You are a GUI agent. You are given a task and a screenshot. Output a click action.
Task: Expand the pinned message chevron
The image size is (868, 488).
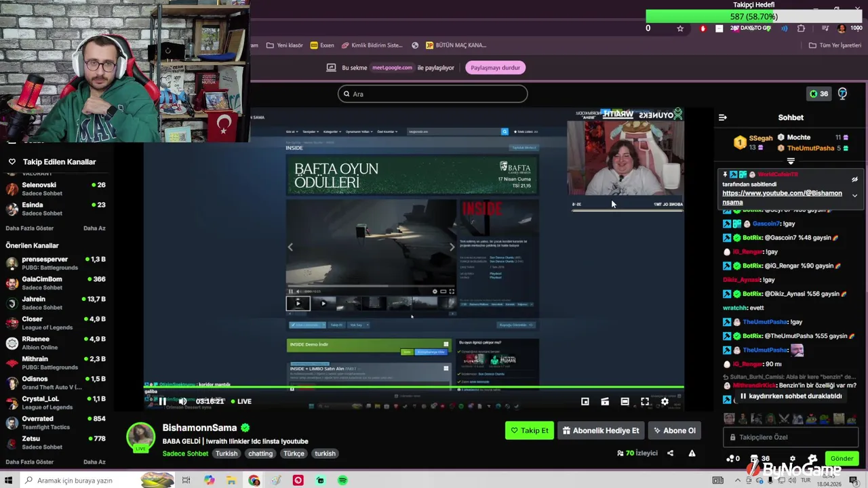(x=854, y=195)
